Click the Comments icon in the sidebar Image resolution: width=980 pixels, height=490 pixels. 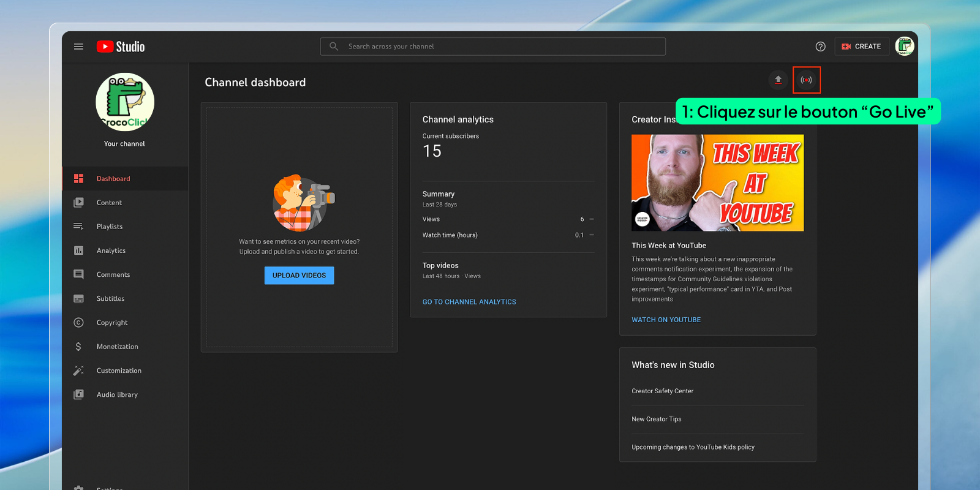(x=78, y=274)
